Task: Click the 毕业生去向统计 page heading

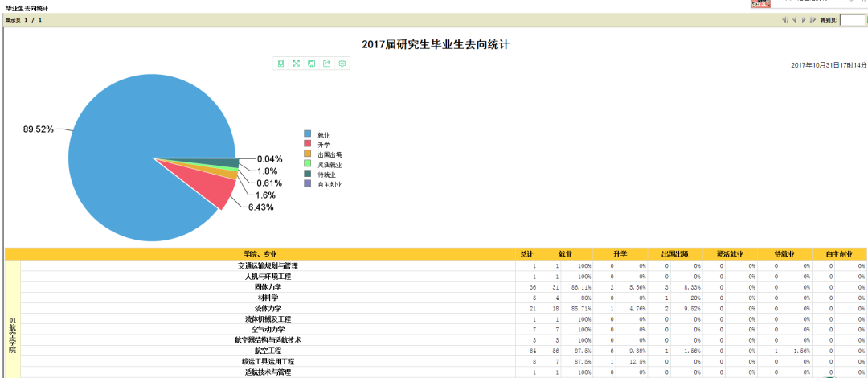Action: click(x=27, y=8)
